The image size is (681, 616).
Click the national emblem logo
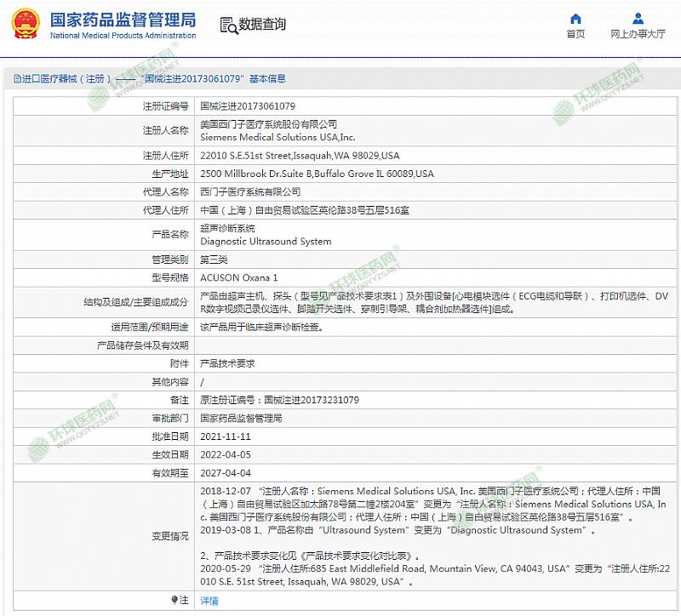pyautogui.click(x=23, y=25)
